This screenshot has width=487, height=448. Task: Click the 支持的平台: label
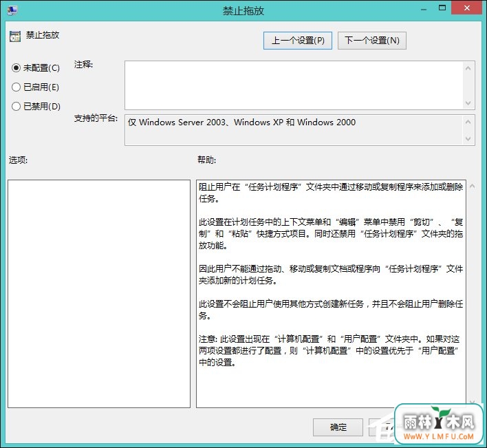[96, 118]
